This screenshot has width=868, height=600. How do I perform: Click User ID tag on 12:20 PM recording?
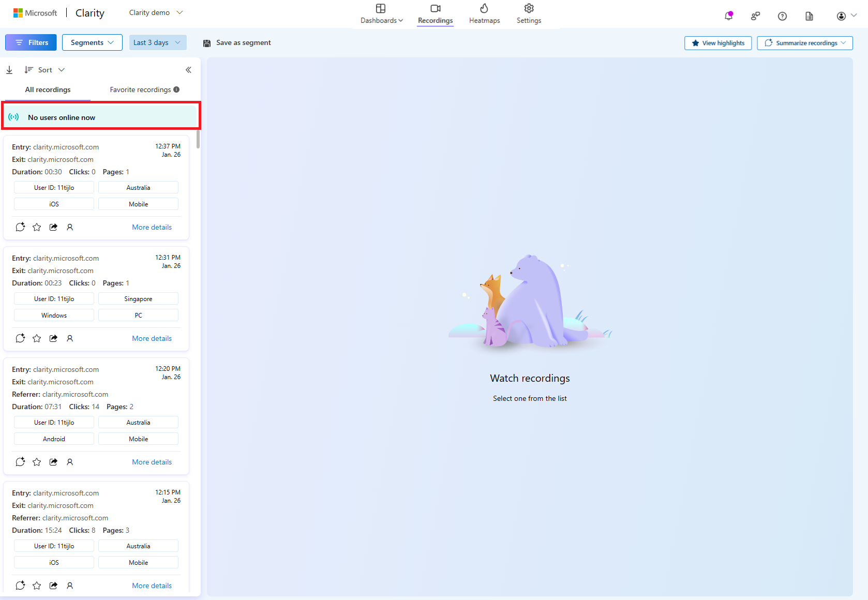pyautogui.click(x=54, y=423)
